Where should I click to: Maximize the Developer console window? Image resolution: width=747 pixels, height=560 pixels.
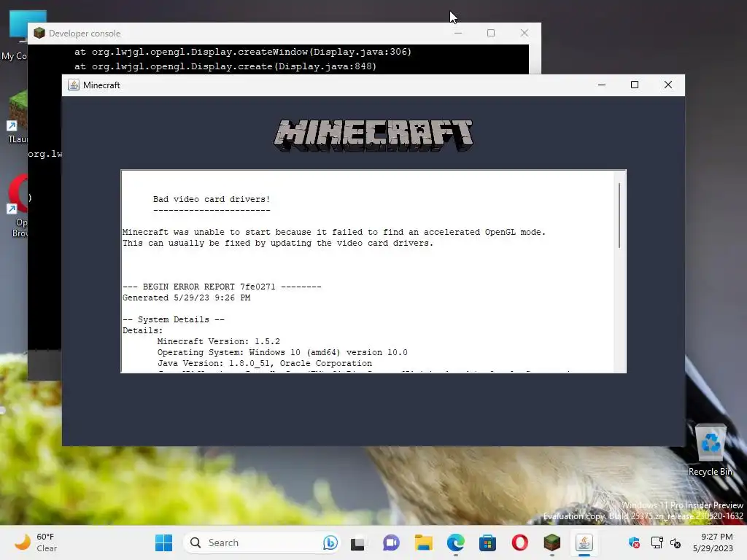click(491, 33)
